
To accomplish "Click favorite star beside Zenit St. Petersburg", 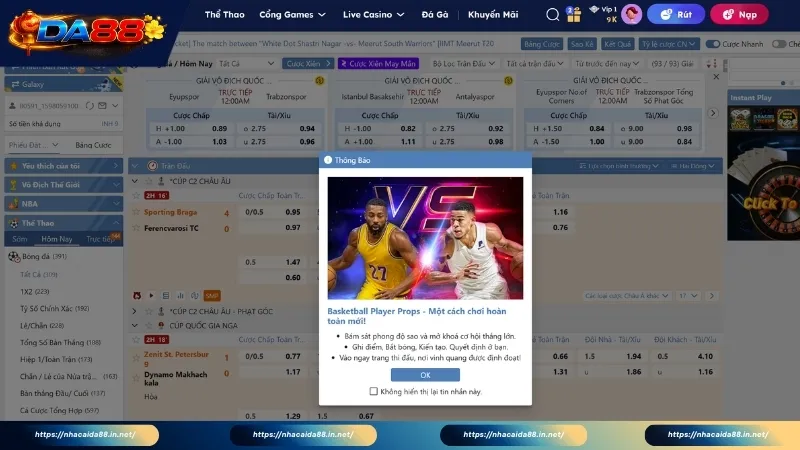I will point(137,355).
